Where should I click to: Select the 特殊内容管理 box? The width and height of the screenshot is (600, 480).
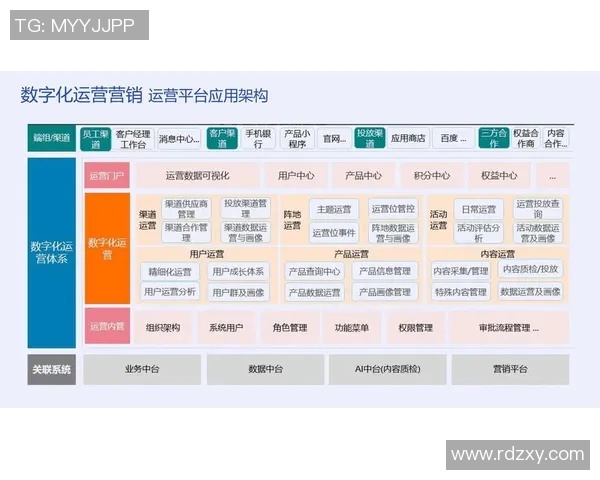[x=461, y=292]
